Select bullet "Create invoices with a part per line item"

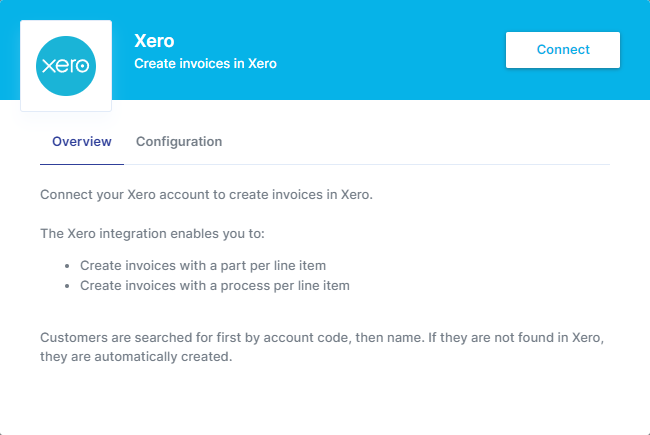tap(203, 265)
